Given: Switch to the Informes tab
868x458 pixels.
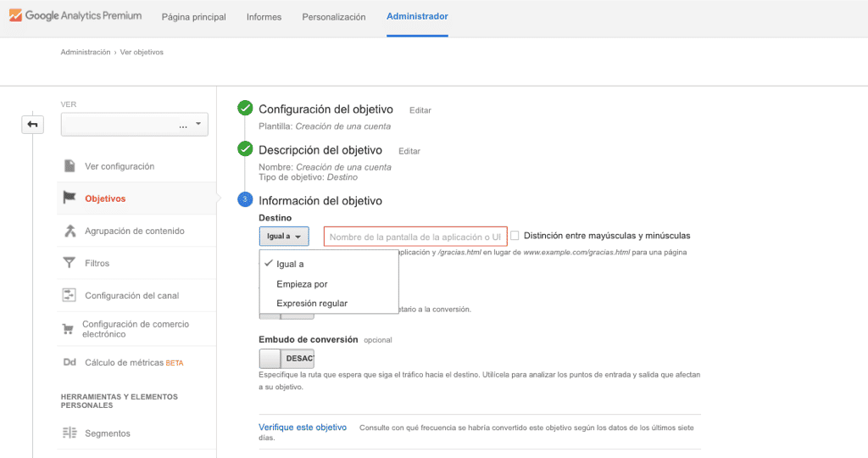Looking at the screenshot, I should tap(264, 17).
